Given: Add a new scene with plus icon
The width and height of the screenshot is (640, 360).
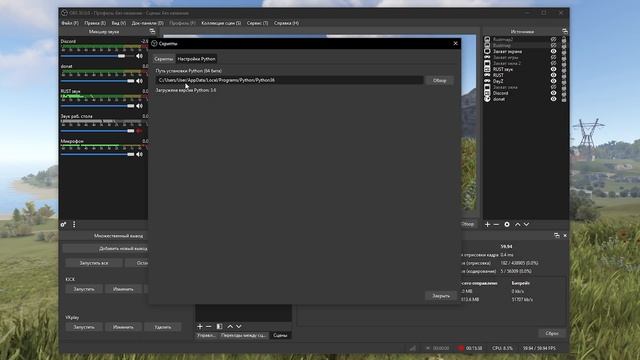Looking at the screenshot, I should coord(200,327).
